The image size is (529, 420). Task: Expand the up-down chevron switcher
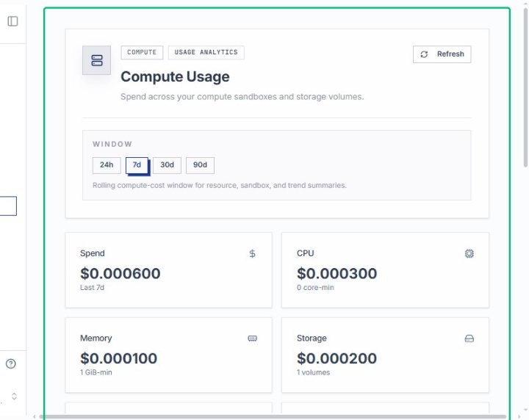14,396
